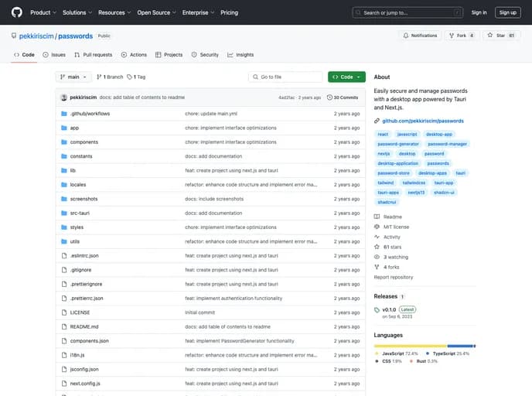Viewport: 532px width, 396px height.
Task: Expand the green Code dropdown button
Action: (x=346, y=77)
